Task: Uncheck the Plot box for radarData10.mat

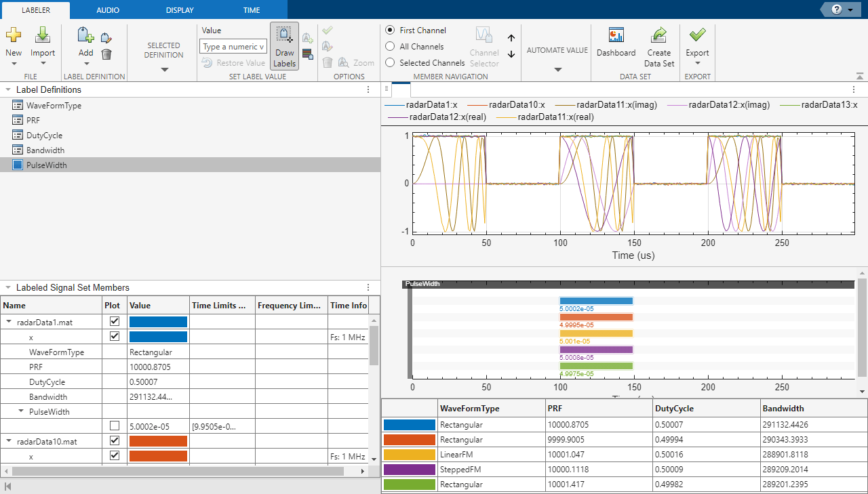Action: tap(115, 440)
